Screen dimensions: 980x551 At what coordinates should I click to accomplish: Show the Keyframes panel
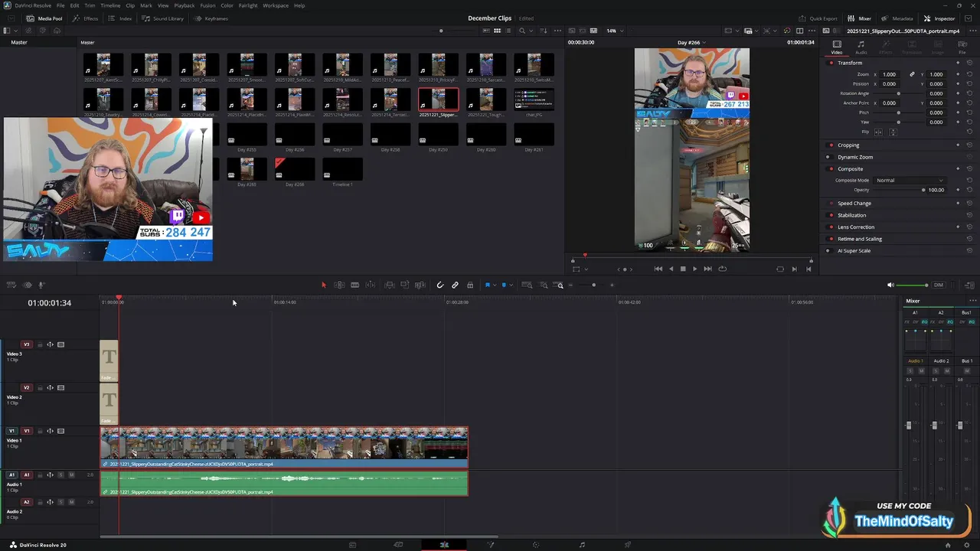pos(211,18)
